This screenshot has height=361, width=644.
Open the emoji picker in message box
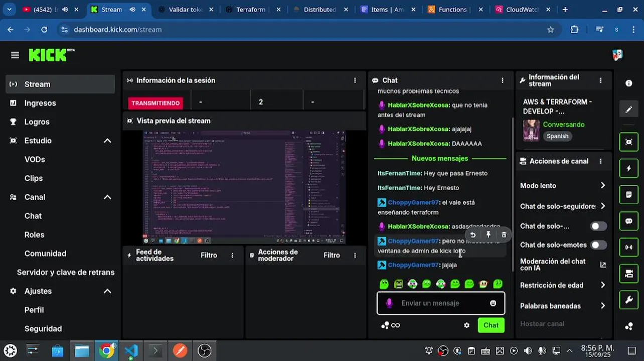[493, 303]
